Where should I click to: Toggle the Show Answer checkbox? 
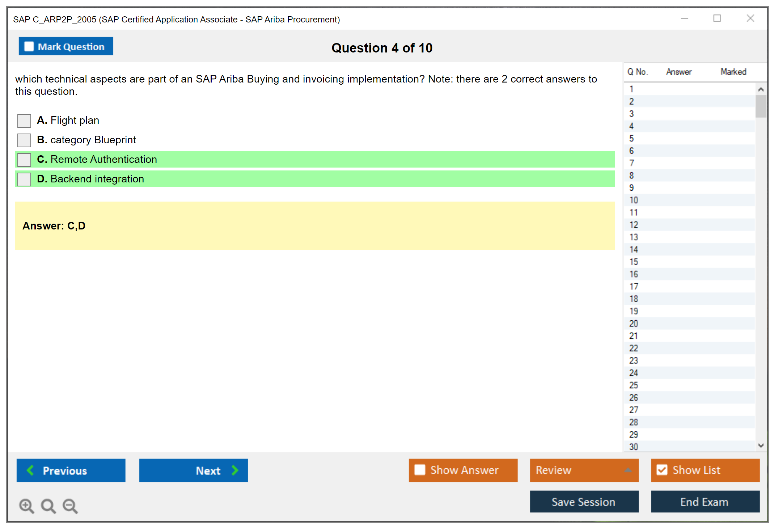coord(420,470)
